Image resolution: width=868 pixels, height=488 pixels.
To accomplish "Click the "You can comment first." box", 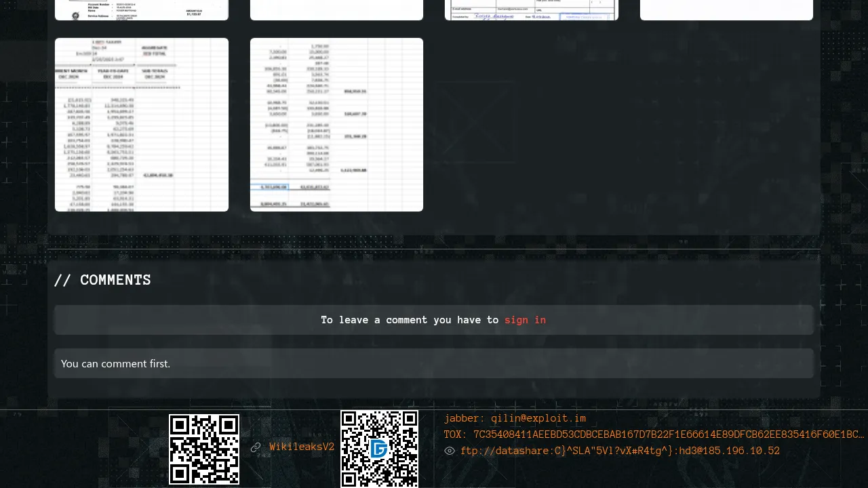I will click(434, 363).
